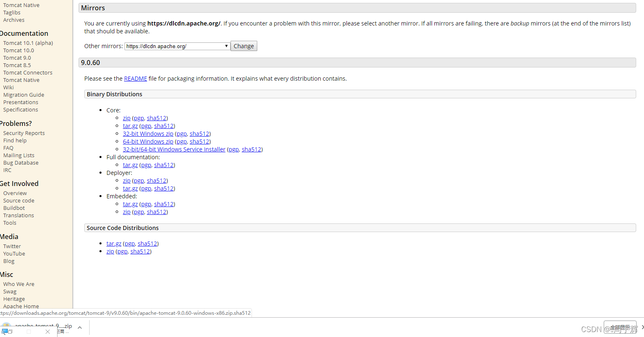
Task: Open the FAQ link
Action: [8, 148]
